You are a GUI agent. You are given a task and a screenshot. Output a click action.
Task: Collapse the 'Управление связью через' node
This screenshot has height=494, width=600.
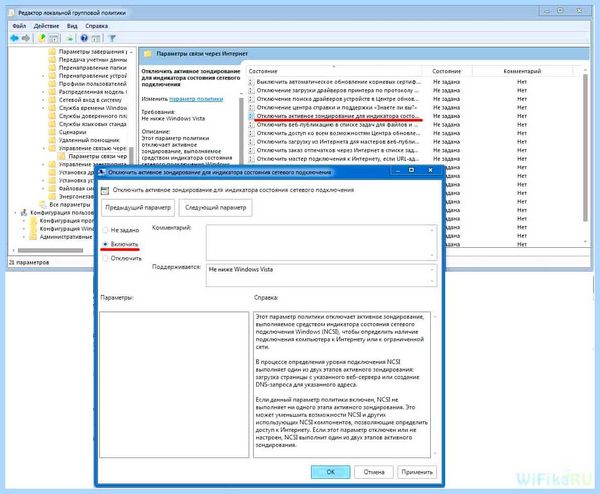point(43,148)
